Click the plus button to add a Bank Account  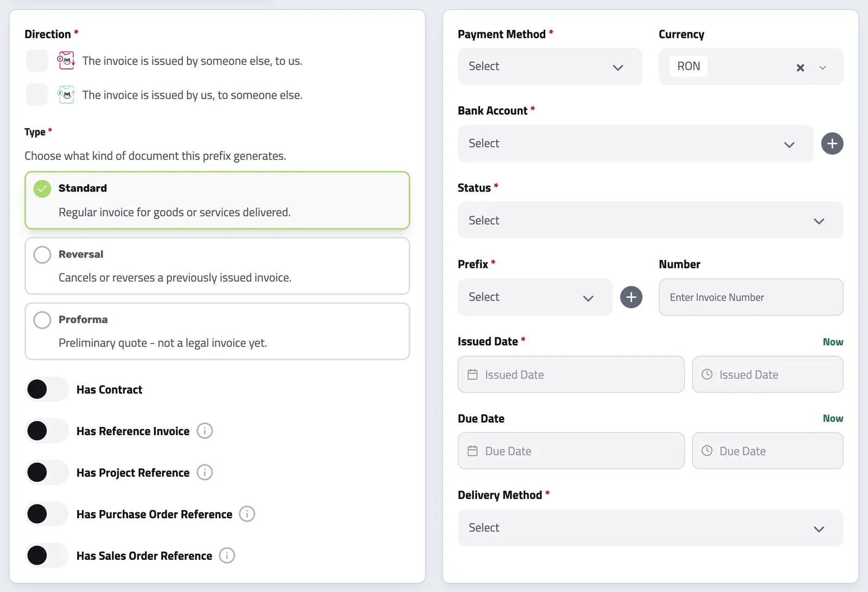point(832,144)
